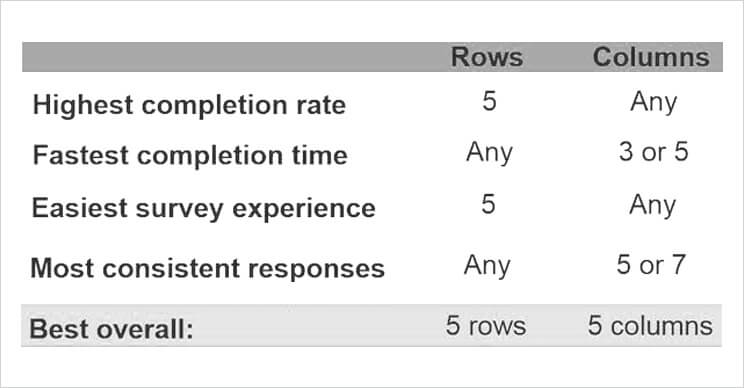Screen dimensions: 744x388
Task: Click Any under Rows for consistent responses
Action: point(487,266)
